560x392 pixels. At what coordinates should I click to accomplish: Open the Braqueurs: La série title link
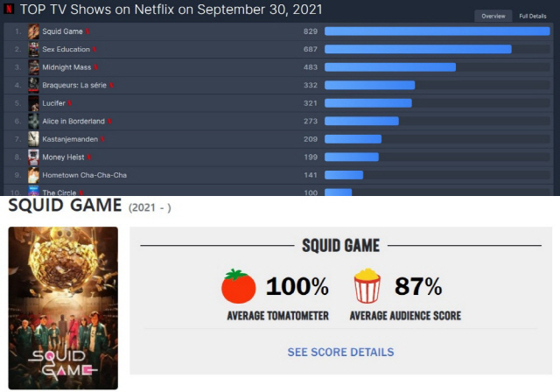[x=74, y=85]
